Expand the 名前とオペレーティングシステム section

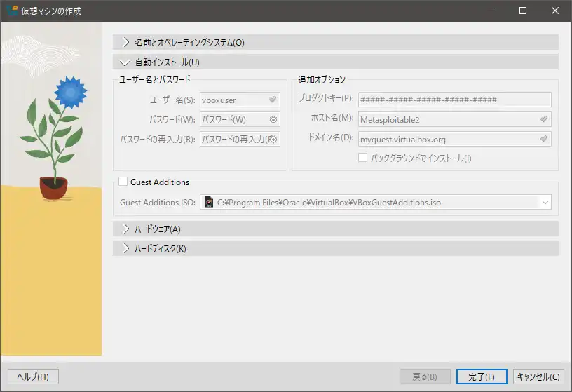tap(126, 42)
